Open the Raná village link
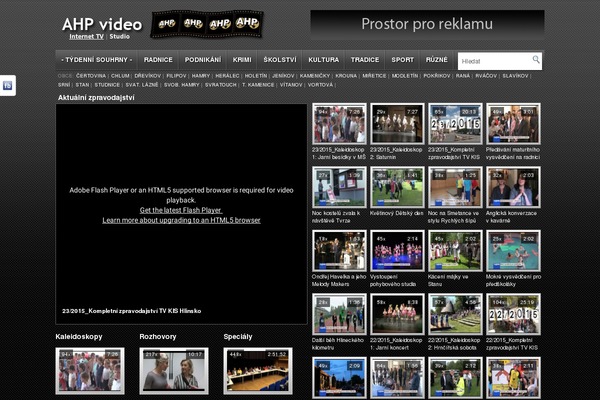The height and width of the screenshot is (400, 600). [463, 76]
